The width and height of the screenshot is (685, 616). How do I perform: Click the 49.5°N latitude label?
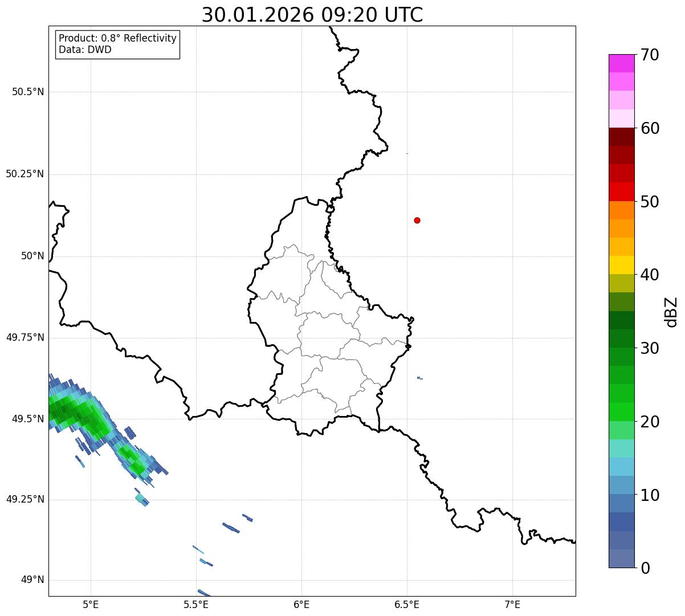pyautogui.click(x=28, y=419)
